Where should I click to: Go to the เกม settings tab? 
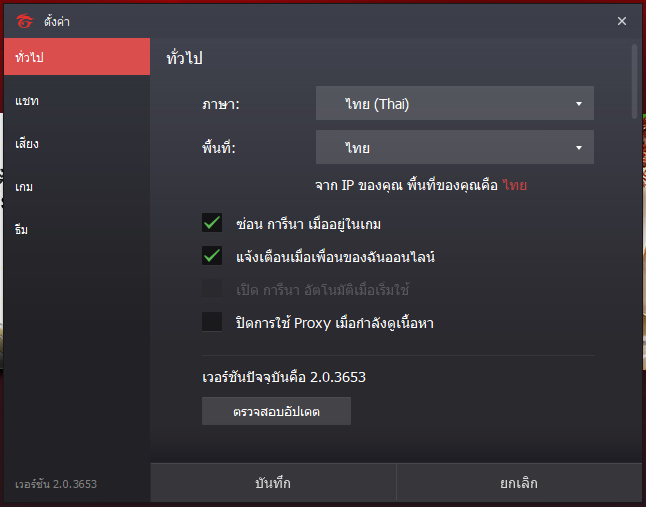pyautogui.click(x=77, y=187)
